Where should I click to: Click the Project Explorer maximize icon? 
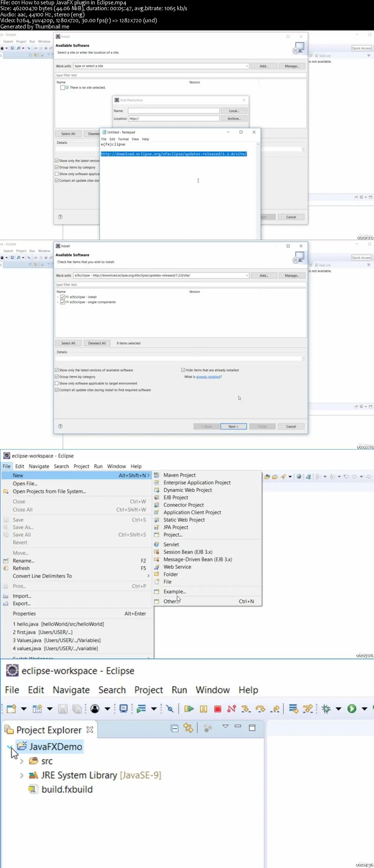(x=252, y=728)
